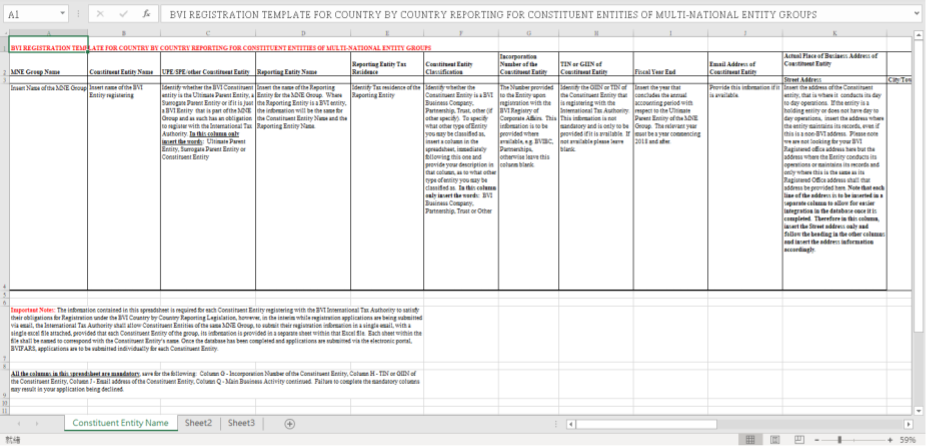
Task: Click the horizontal scrollbar right arrow
Action: [x=908, y=424]
